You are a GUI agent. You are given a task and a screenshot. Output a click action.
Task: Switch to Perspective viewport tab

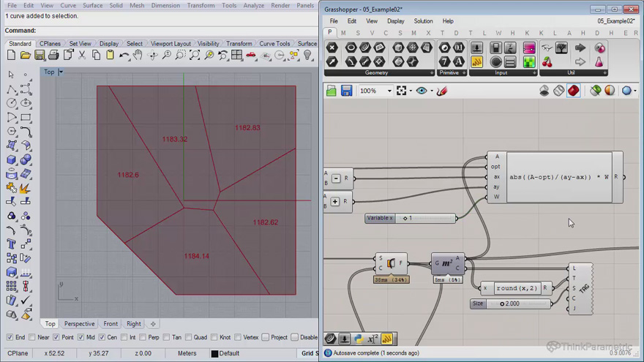79,324
